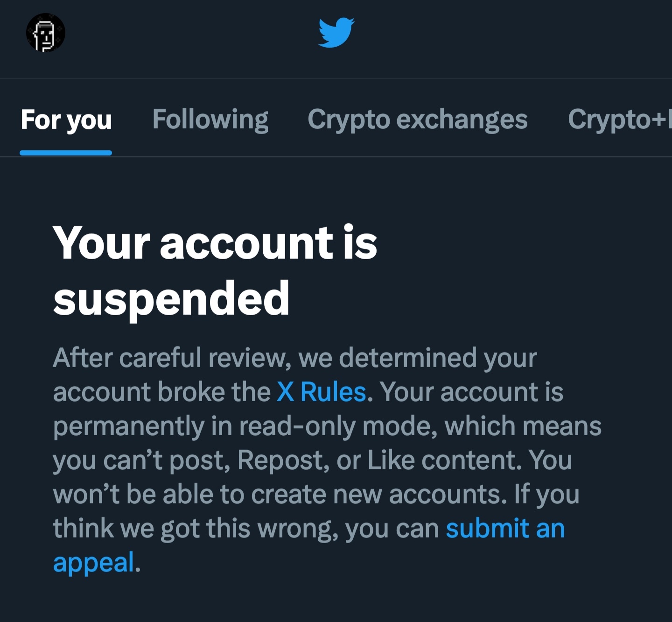Tap the tab bar near Crypto exchanges
Viewport: 672px width, 622px height.
[x=418, y=120]
